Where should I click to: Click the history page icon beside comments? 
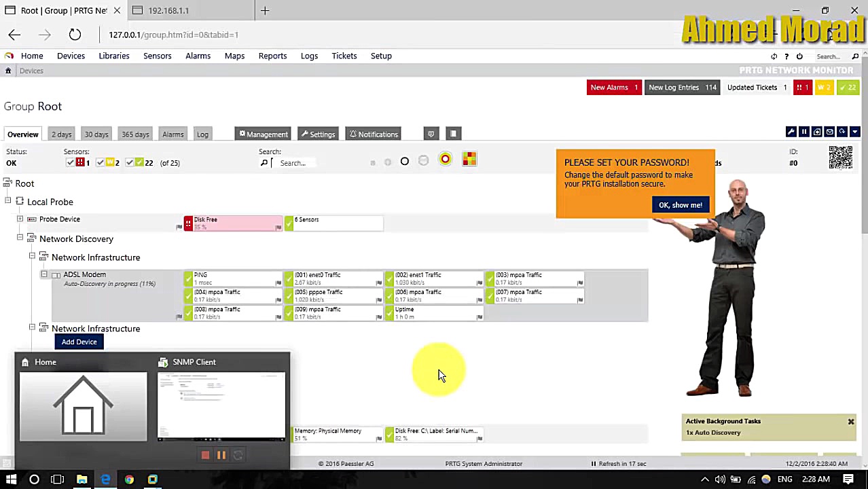tap(453, 134)
